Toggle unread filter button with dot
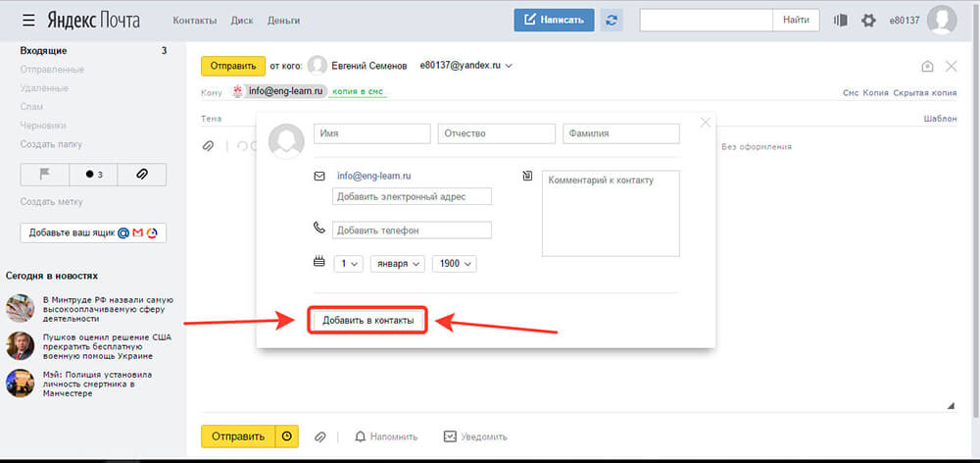The image size is (980, 463). click(x=94, y=175)
